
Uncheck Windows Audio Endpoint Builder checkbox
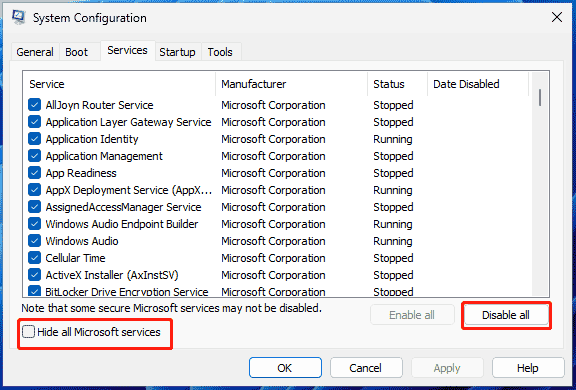35,224
